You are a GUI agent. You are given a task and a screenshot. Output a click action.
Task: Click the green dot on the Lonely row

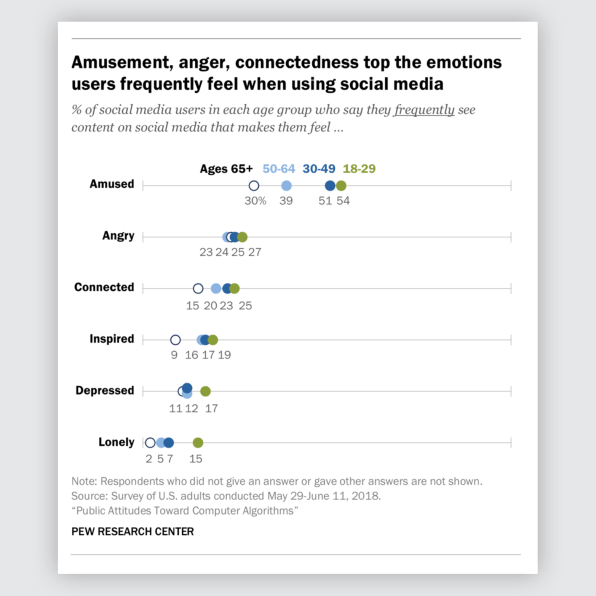pyautogui.click(x=198, y=442)
